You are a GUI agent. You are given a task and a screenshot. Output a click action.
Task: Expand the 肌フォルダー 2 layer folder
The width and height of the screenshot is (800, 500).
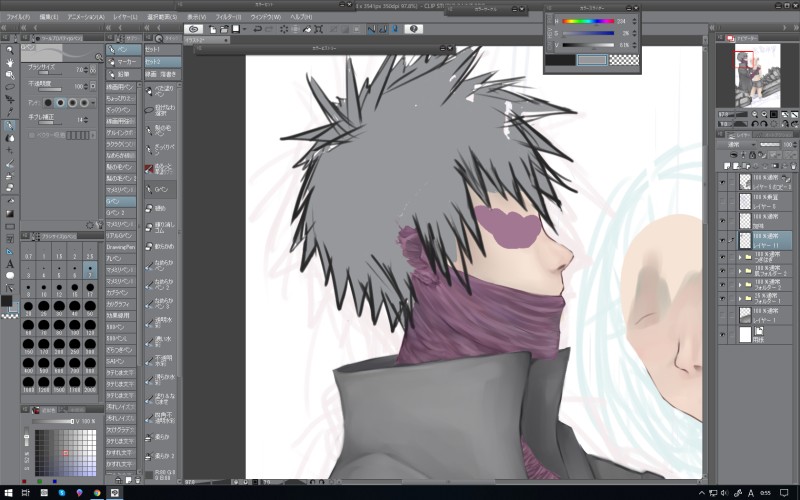[740, 271]
